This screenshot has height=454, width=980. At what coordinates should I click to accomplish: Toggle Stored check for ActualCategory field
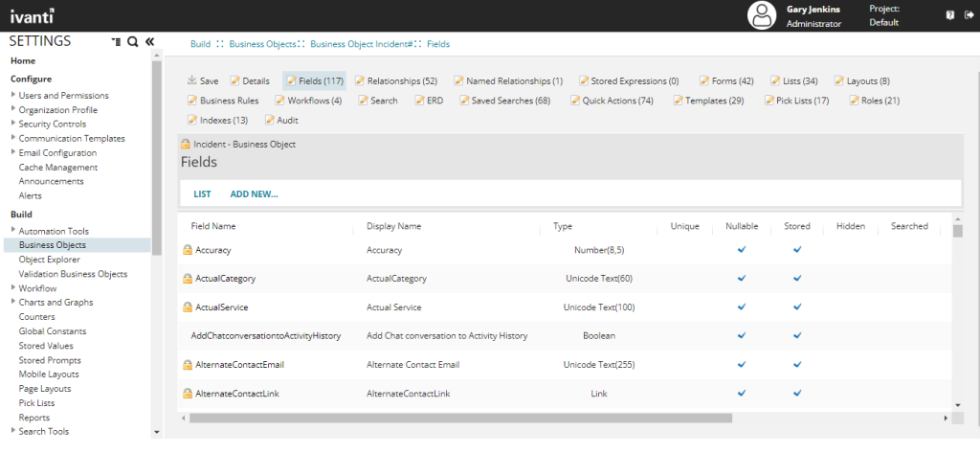797,279
